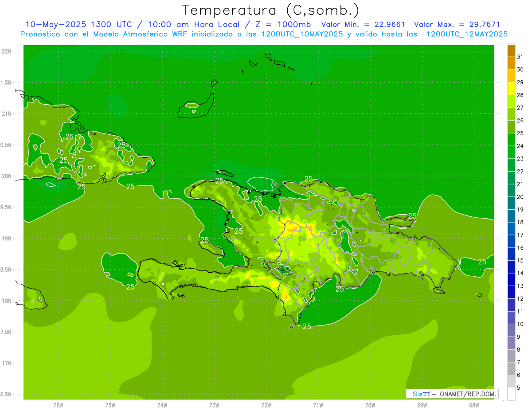Image resolution: width=532 pixels, height=411 pixels.
Task: Click the "22N" latitude axis label
Action: pyautogui.click(x=8, y=51)
